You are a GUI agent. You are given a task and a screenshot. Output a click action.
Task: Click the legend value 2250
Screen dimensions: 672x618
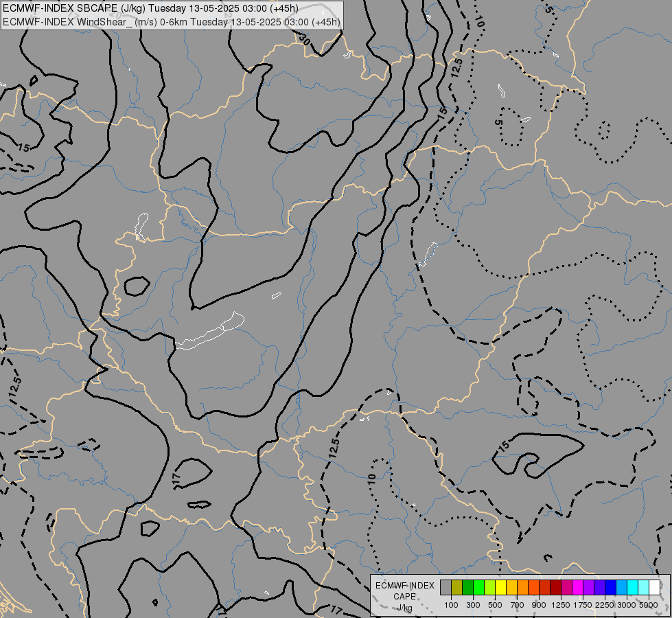pyautogui.click(x=605, y=605)
